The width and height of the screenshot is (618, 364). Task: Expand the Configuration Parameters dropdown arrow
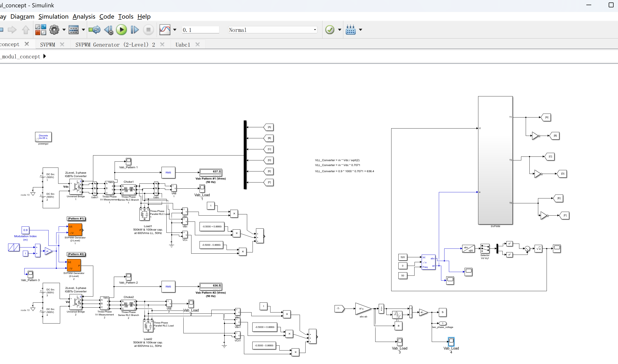(x=64, y=30)
